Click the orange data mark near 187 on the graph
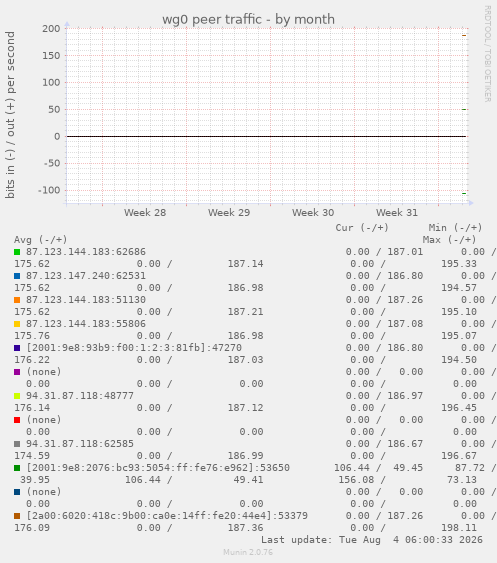 tap(464, 36)
